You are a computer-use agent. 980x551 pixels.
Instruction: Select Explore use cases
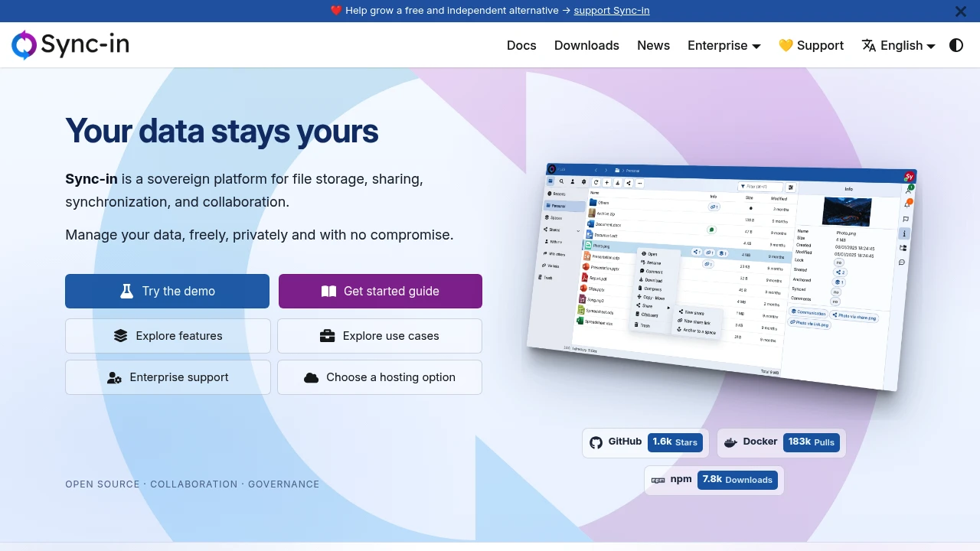[380, 336]
